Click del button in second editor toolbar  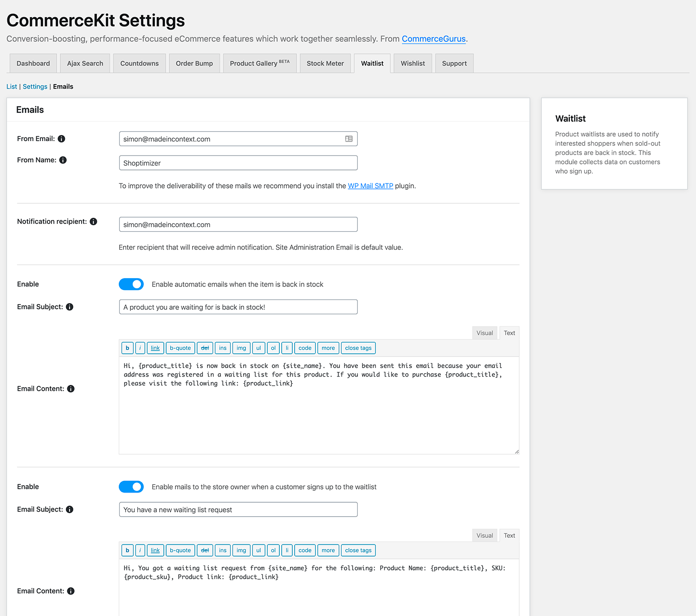point(205,550)
